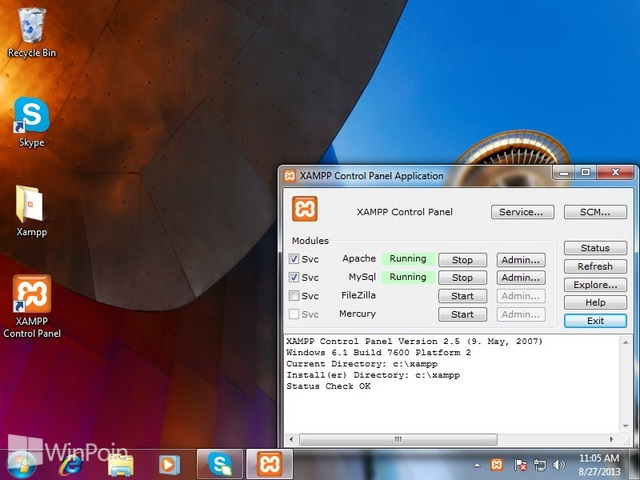Image resolution: width=640 pixels, height=480 pixels.
Task: Click the MySql Running status label
Action: click(x=408, y=277)
